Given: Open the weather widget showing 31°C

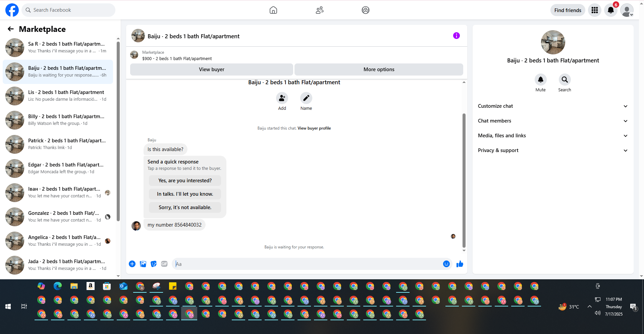Looking at the screenshot, I should pyautogui.click(x=569, y=306).
